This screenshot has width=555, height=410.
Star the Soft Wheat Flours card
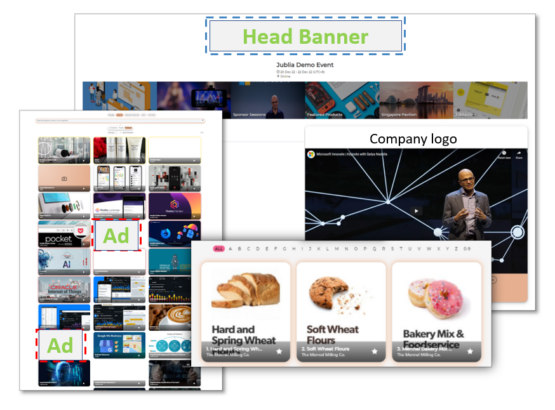coord(374,351)
